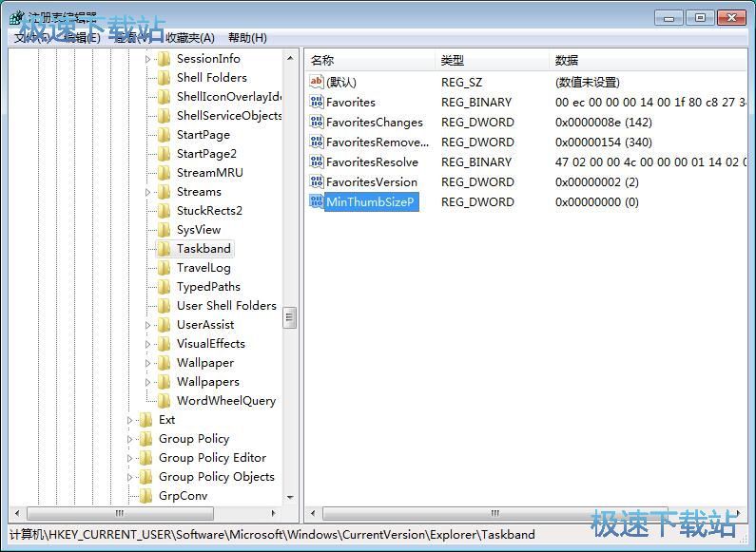Maximize the registry editor window
The height and width of the screenshot is (552, 756).
pyautogui.click(x=700, y=18)
